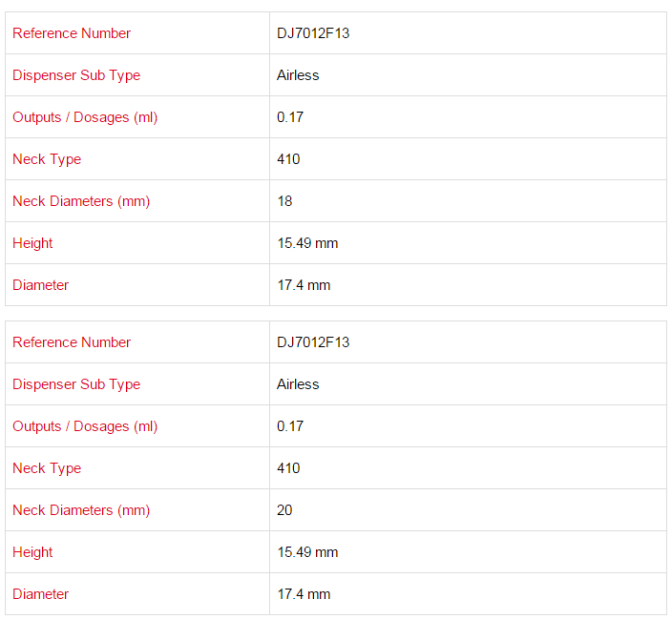Click the neck diameter value 18
Screen dimensions: 672x620
[x=284, y=201]
